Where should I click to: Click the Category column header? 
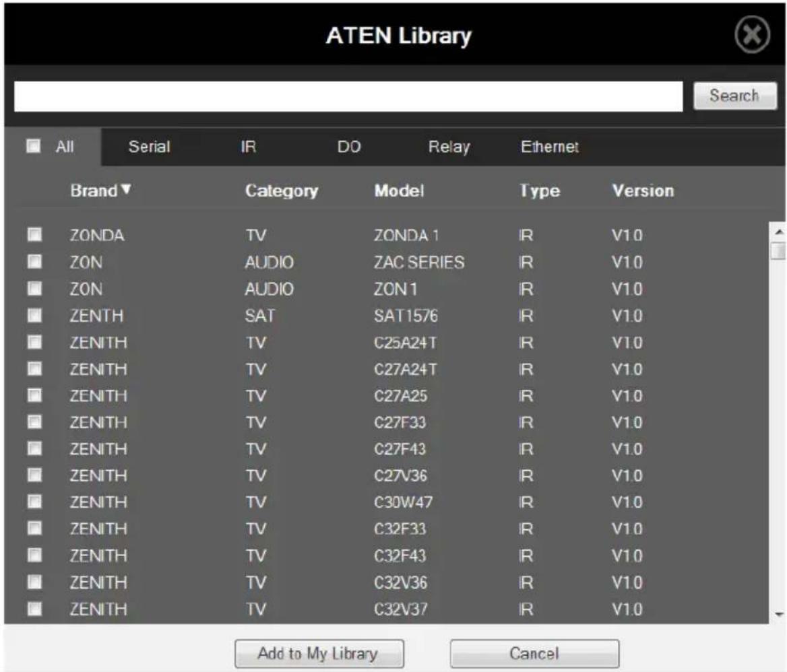pyautogui.click(x=282, y=191)
